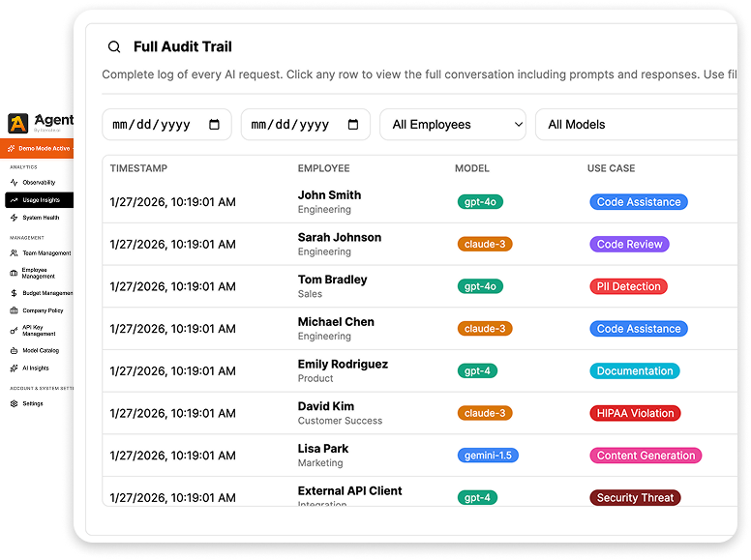
Task: Click gpt-4 badge in Emily Rodriguez row
Action: pos(477,371)
